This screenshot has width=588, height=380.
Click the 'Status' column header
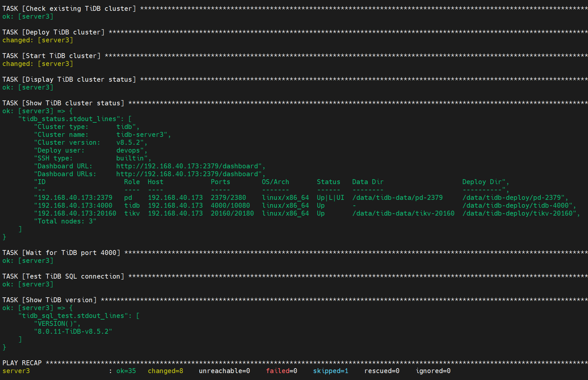click(x=329, y=182)
